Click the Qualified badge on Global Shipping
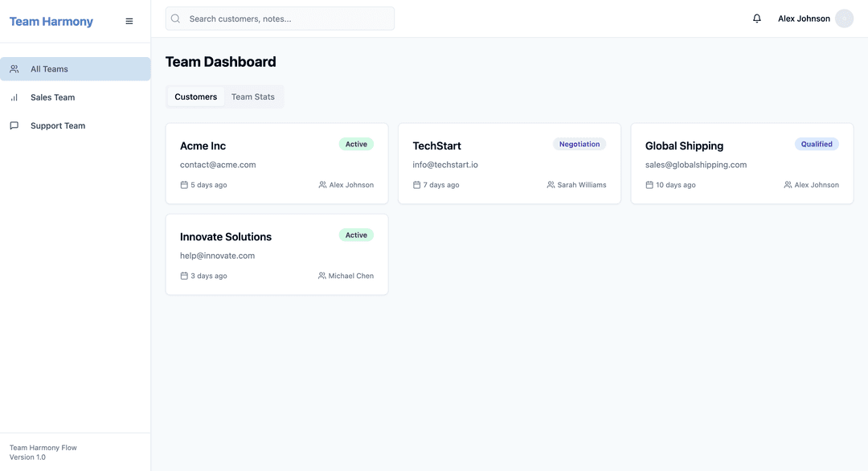868x471 pixels. [x=817, y=145]
